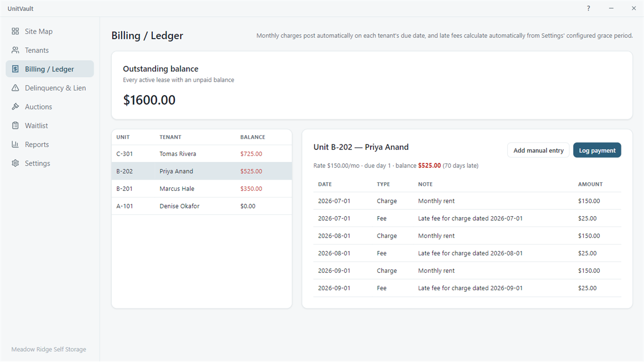The width and height of the screenshot is (644, 362).
Task: Click the late fee note for 2026-07-01
Action: coord(470,218)
